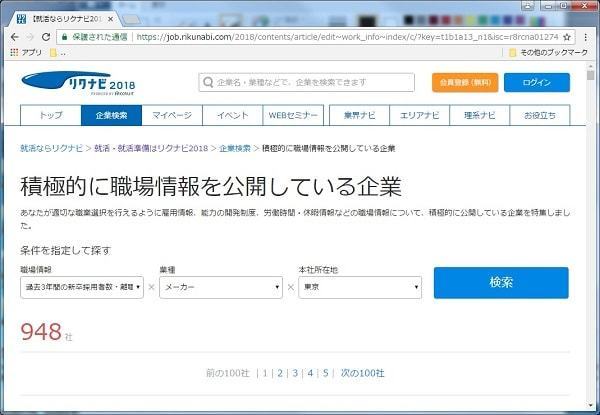Image resolution: width=600 pixels, height=415 pixels.
Task: Open a new tab button
Action: pyautogui.click(x=132, y=19)
